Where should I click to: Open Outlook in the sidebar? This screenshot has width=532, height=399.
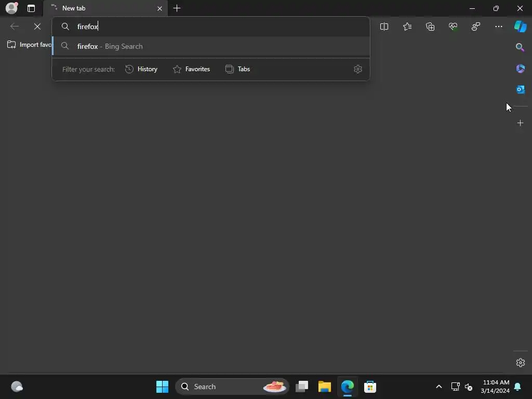tap(520, 89)
